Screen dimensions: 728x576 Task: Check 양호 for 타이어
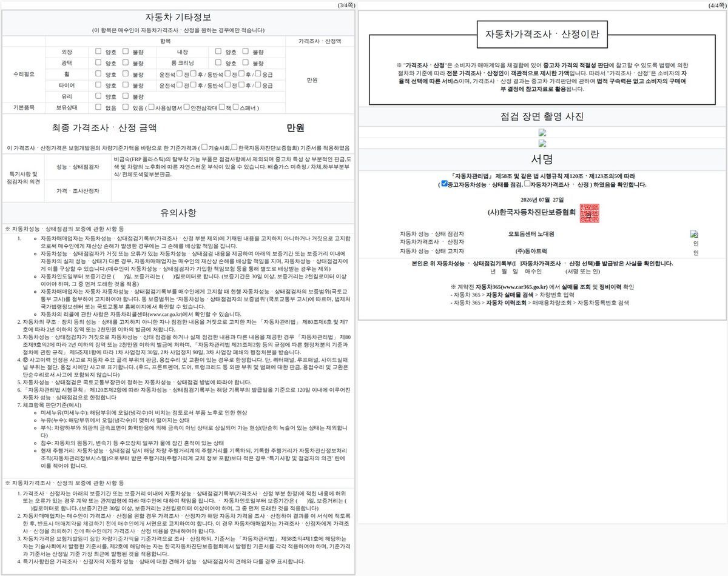(x=99, y=85)
